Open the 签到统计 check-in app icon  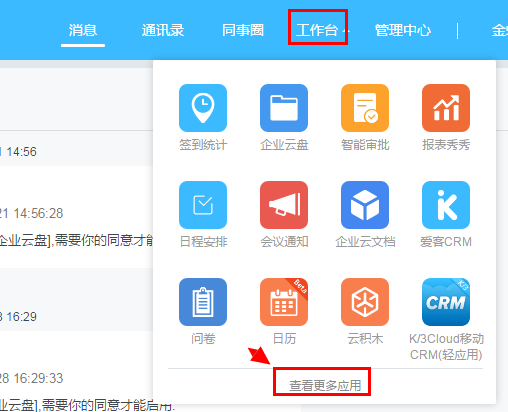[x=203, y=108]
